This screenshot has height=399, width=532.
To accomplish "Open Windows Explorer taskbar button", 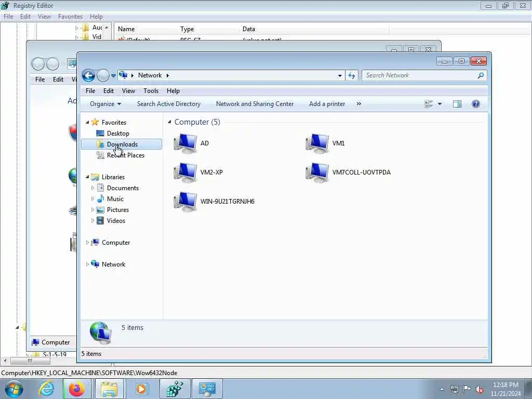I will (109, 389).
